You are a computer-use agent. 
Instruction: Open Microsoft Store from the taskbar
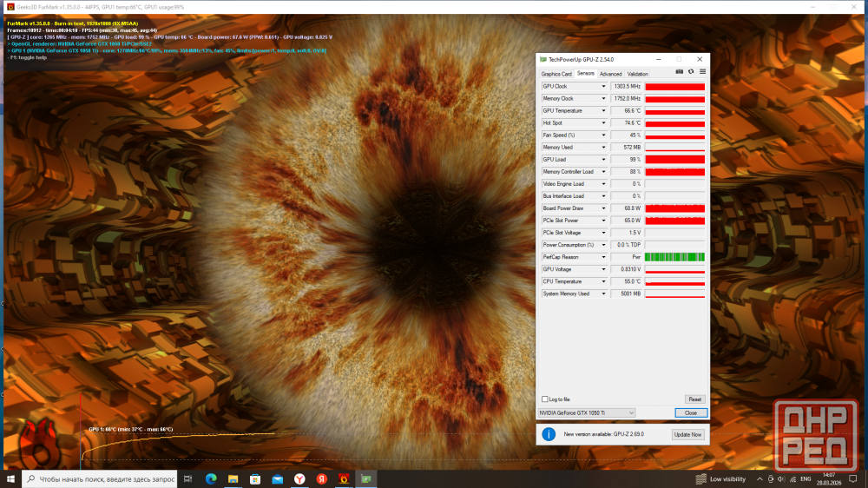[255, 478]
